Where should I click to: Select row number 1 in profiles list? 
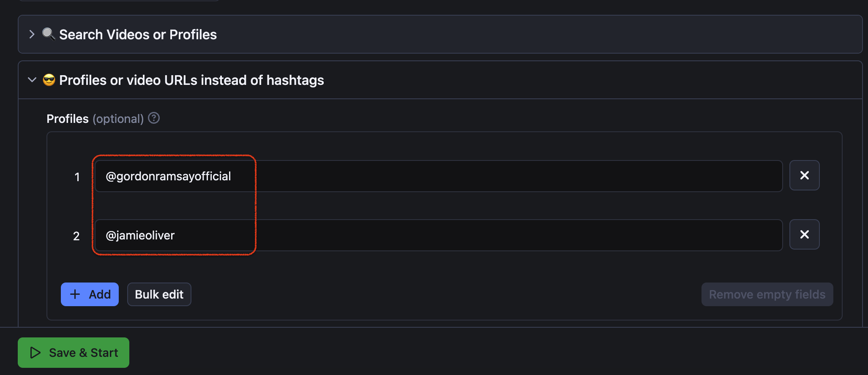77,177
